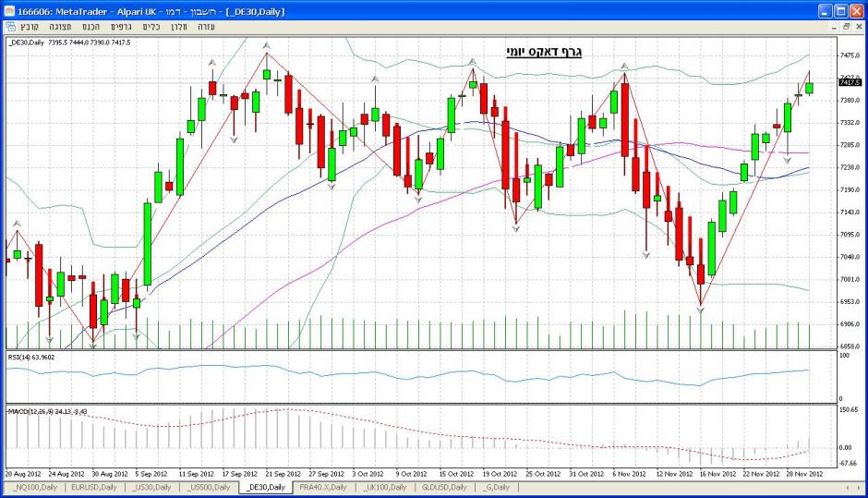The height and width of the screenshot is (498, 868).
Task: Expand the כלים (Tools) menu
Action: (x=151, y=27)
